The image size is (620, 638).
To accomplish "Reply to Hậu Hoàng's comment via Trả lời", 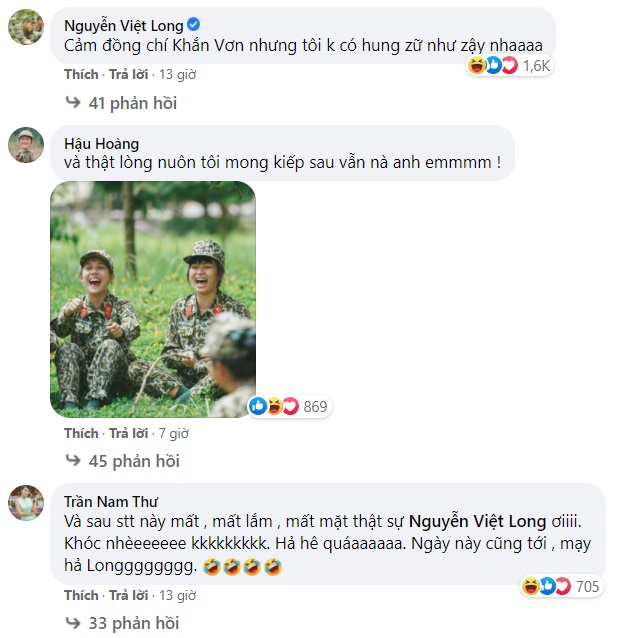I will (x=129, y=433).
